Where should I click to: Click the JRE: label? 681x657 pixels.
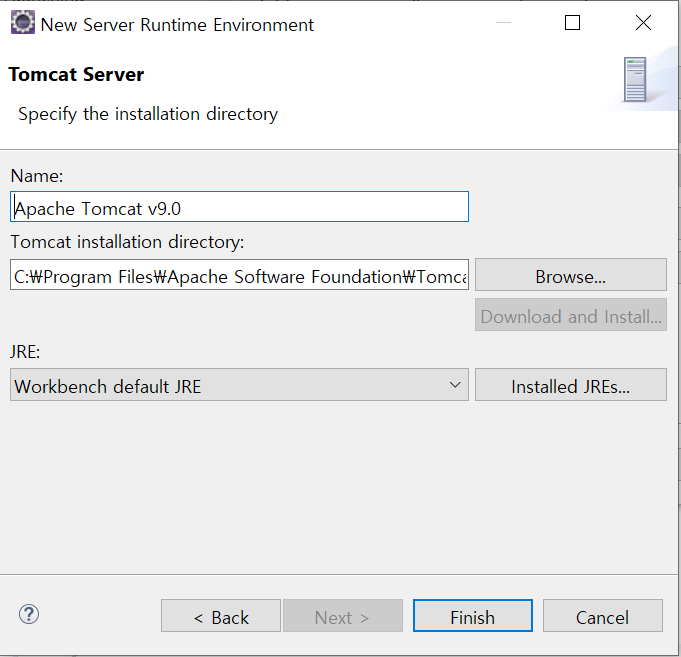point(25,352)
